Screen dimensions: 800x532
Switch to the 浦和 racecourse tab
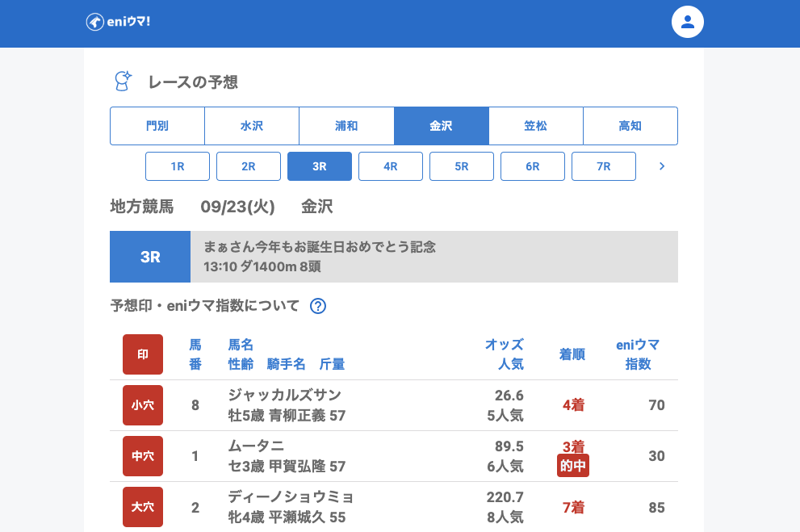click(346, 126)
